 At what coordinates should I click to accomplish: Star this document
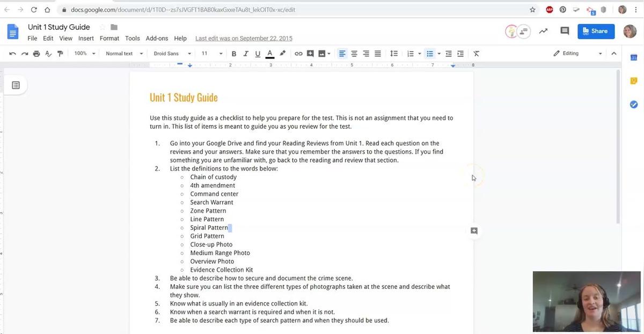(102, 27)
